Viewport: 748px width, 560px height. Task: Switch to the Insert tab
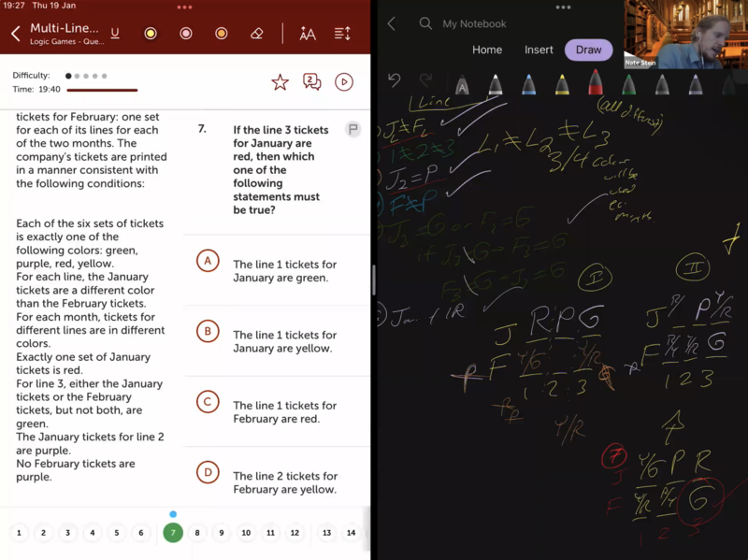539,50
